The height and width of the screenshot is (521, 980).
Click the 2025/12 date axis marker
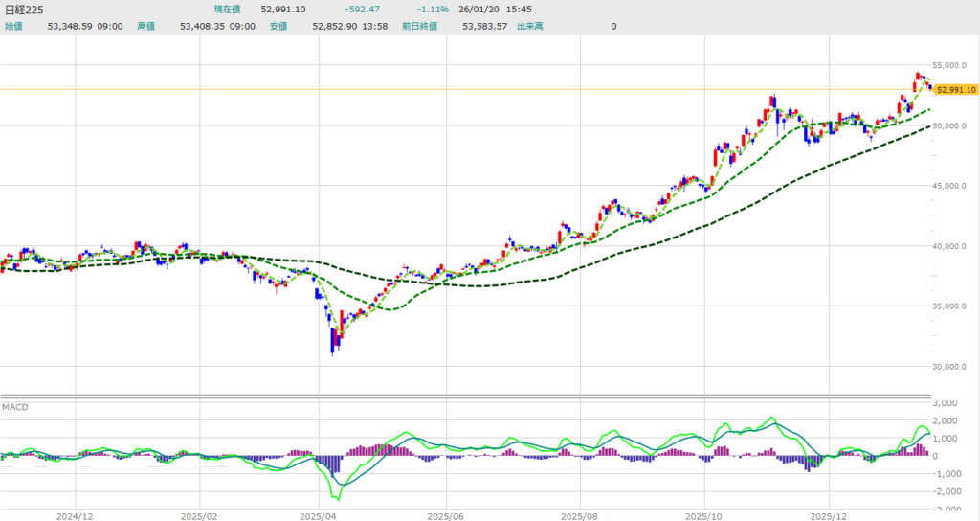[831, 513]
